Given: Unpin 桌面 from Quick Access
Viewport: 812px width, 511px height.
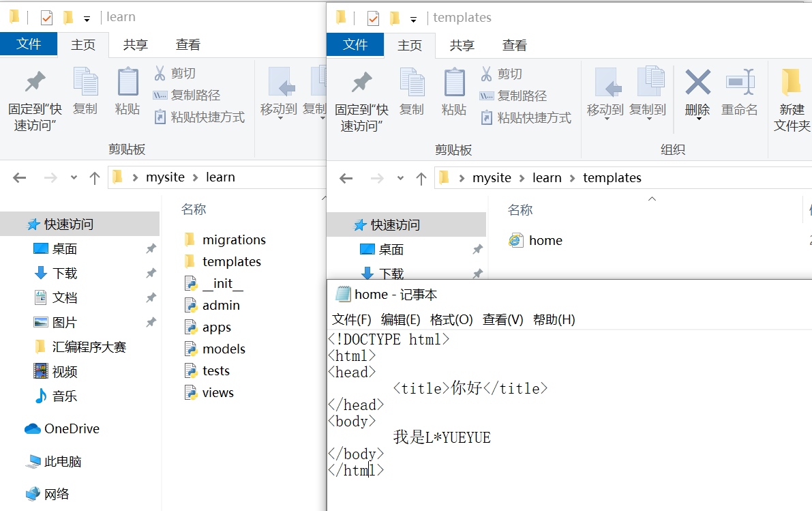Looking at the screenshot, I should 151,248.
